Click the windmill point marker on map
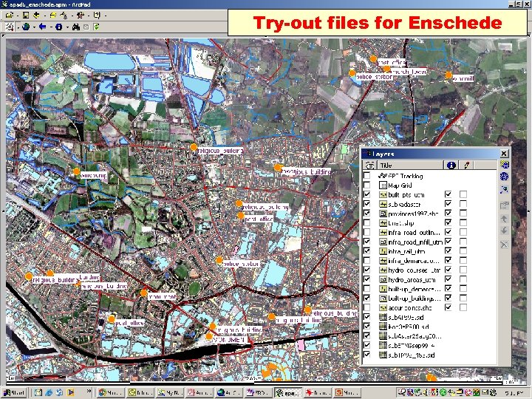Viewport: 532px width, 399px height. 449,75
